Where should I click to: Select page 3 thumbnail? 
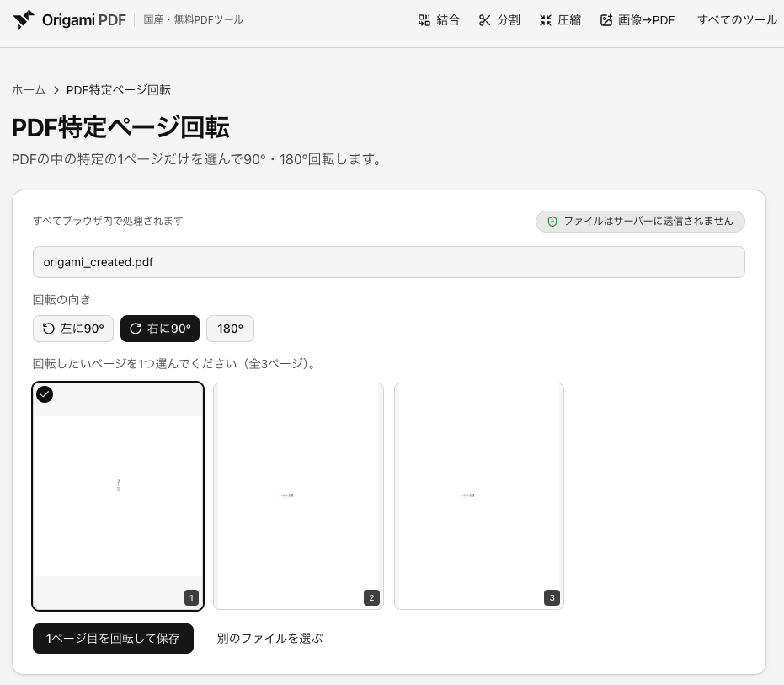[x=479, y=496]
